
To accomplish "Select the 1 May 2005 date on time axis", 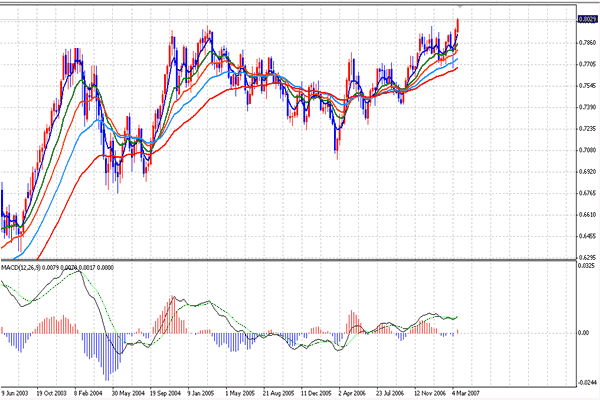I will click(x=241, y=393).
